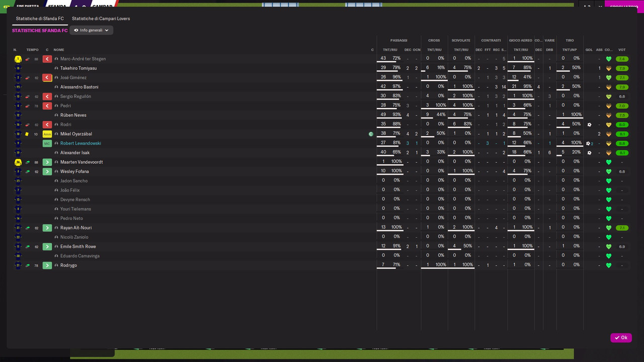Click the green MC badge for Lewandowski
Screen dimensions: 644x362
pos(47,143)
